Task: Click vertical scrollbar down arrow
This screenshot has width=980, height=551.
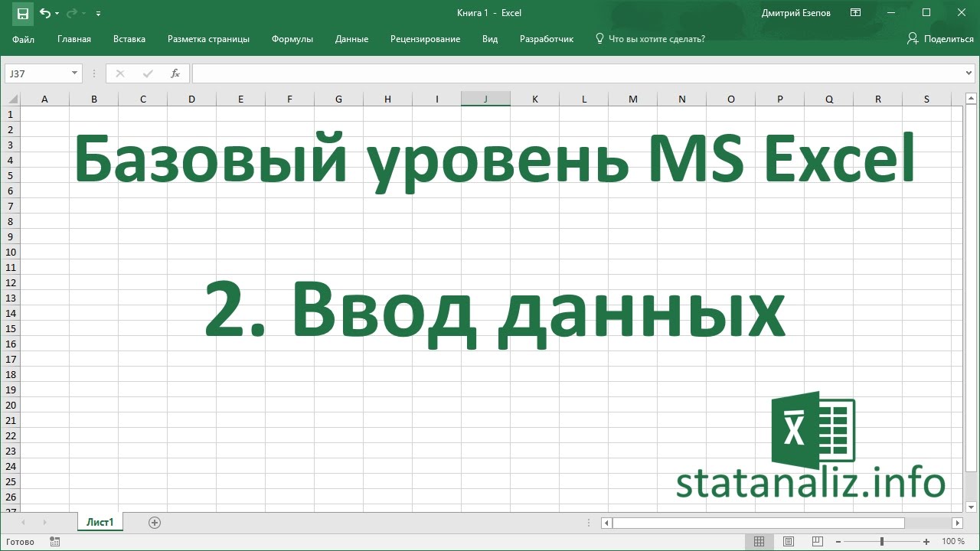Action: pos(971,506)
